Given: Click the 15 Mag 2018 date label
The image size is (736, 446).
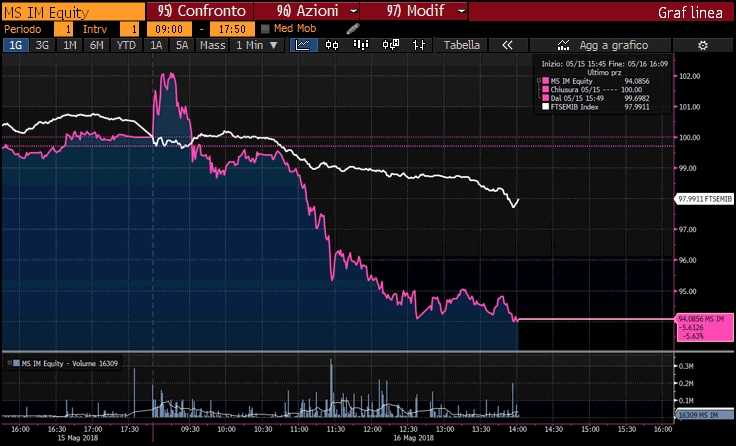Looking at the screenshot, I should pyautogui.click(x=77, y=438).
